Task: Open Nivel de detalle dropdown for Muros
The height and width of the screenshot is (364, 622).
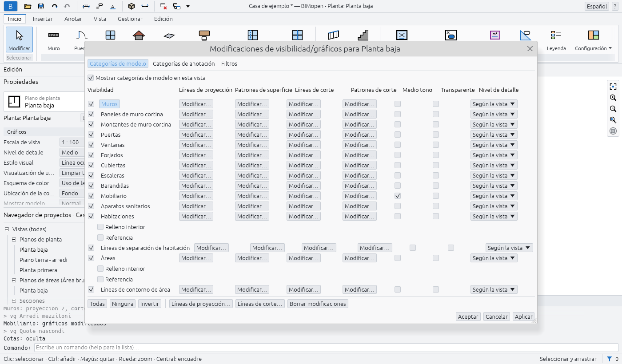Action: (494, 104)
